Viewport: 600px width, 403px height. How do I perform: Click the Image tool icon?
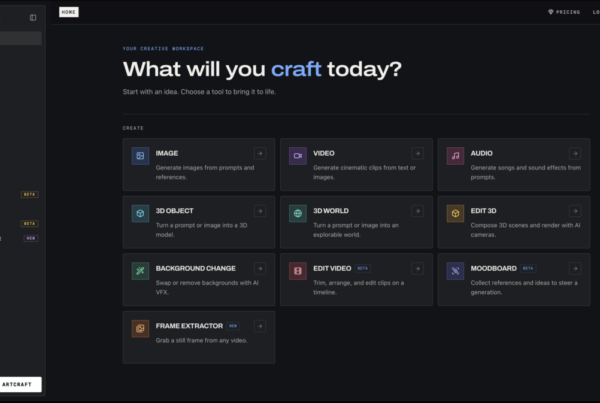140,156
